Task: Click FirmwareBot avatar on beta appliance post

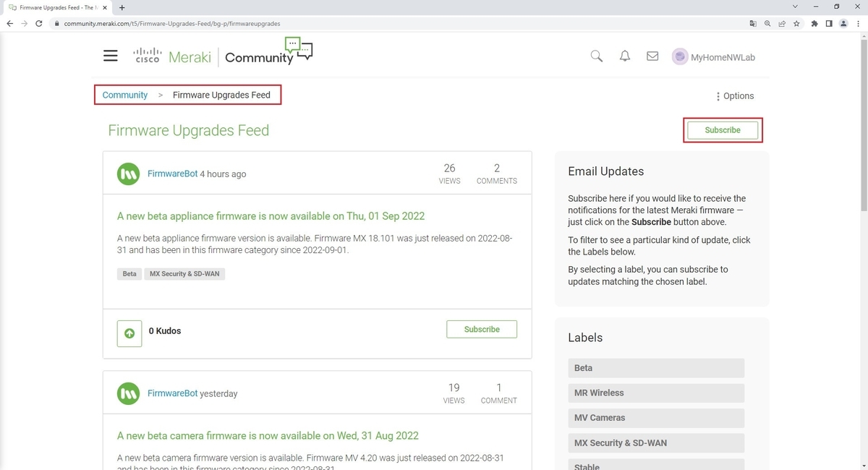Action: coord(129,174)
